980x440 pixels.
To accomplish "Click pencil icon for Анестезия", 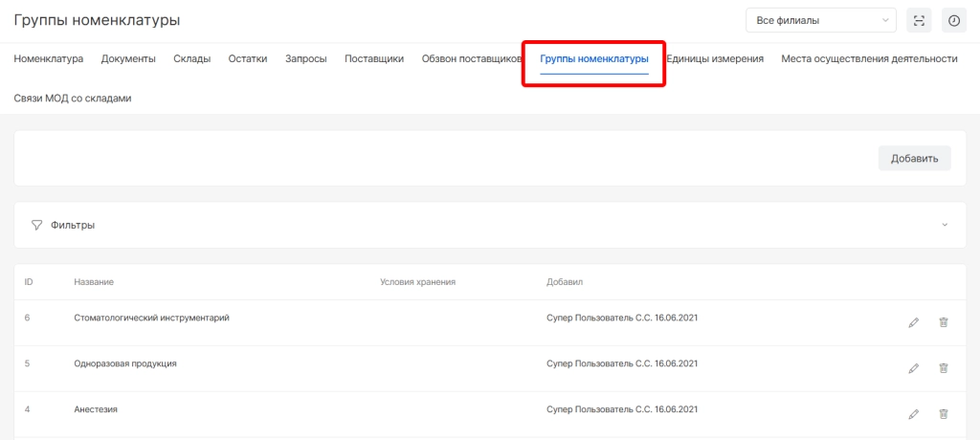I will (913, 414).
